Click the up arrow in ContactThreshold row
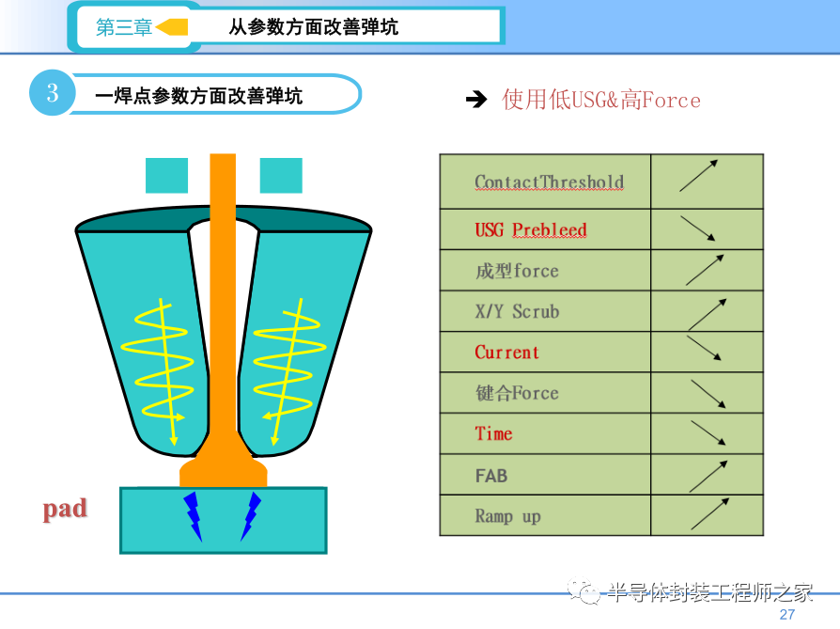The width and height of the screenshot is (840, 629). (699, 176)
